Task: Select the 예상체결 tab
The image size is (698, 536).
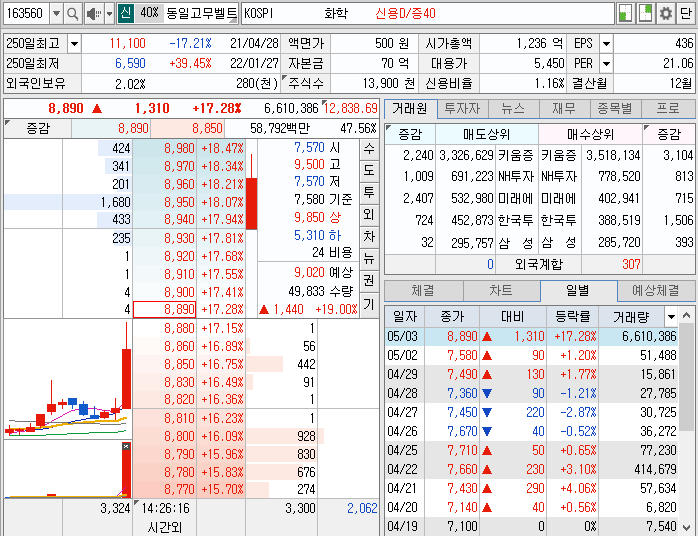Action: [656, 291]
